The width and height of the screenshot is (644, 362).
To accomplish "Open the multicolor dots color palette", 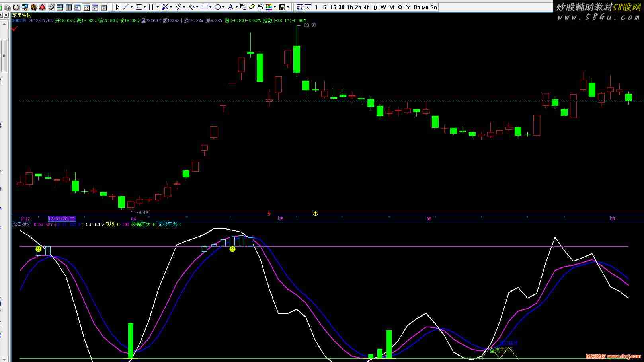I will tap(269, 7).
